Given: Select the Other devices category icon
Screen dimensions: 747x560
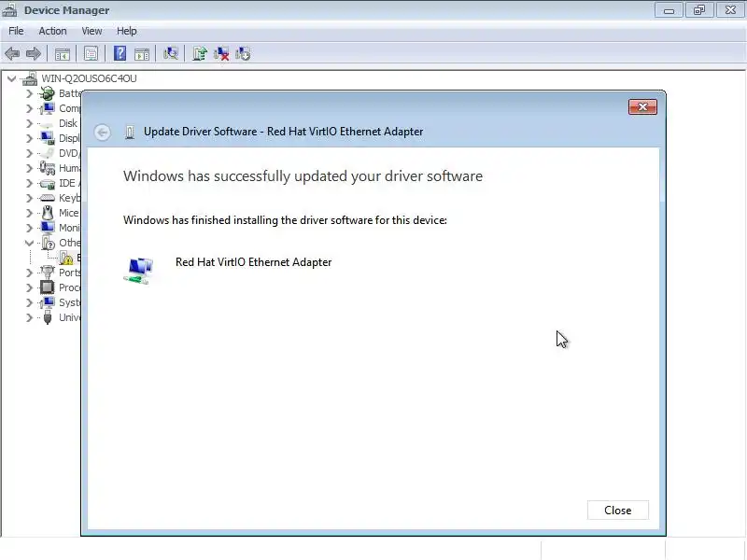Looking at the screenshot, I should 49,243.
